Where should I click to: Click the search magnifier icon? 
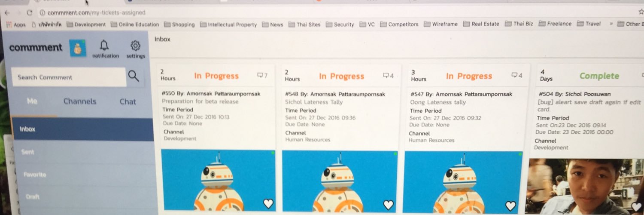point(134,77)
